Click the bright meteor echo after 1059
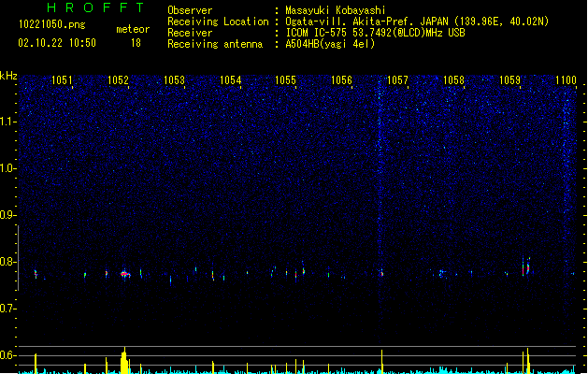 click(x=527, y=268)
